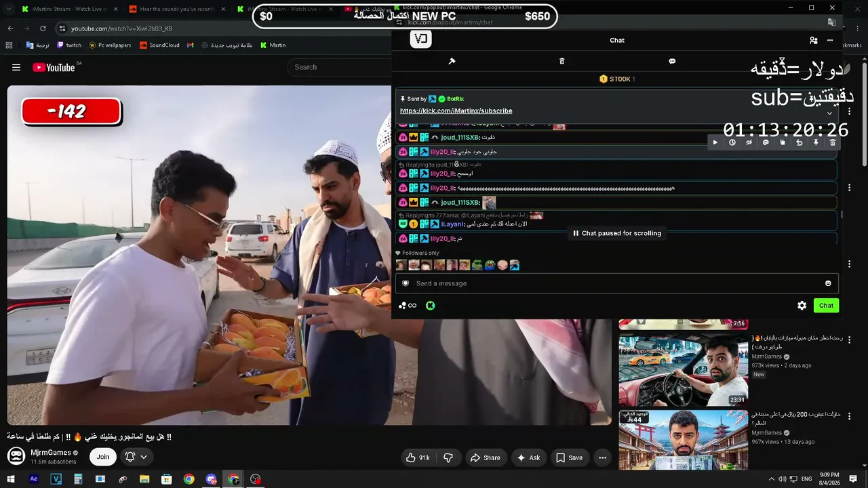Open the Martin Kick bookmark
Screen dimensions: 868x488
[273, 45]
